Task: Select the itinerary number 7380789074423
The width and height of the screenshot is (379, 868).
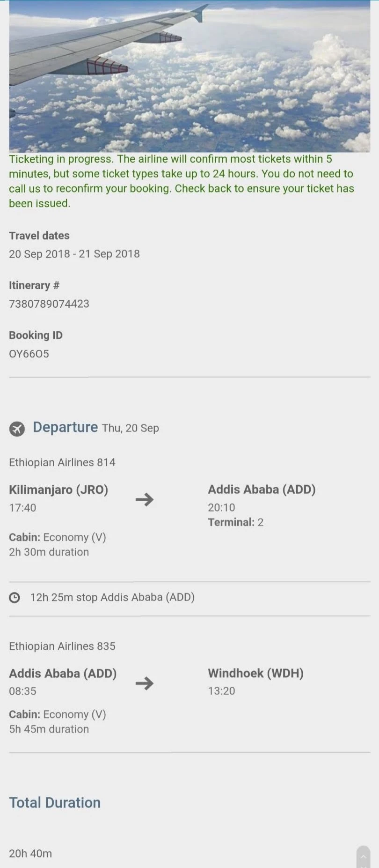Action: pos(49,304)
